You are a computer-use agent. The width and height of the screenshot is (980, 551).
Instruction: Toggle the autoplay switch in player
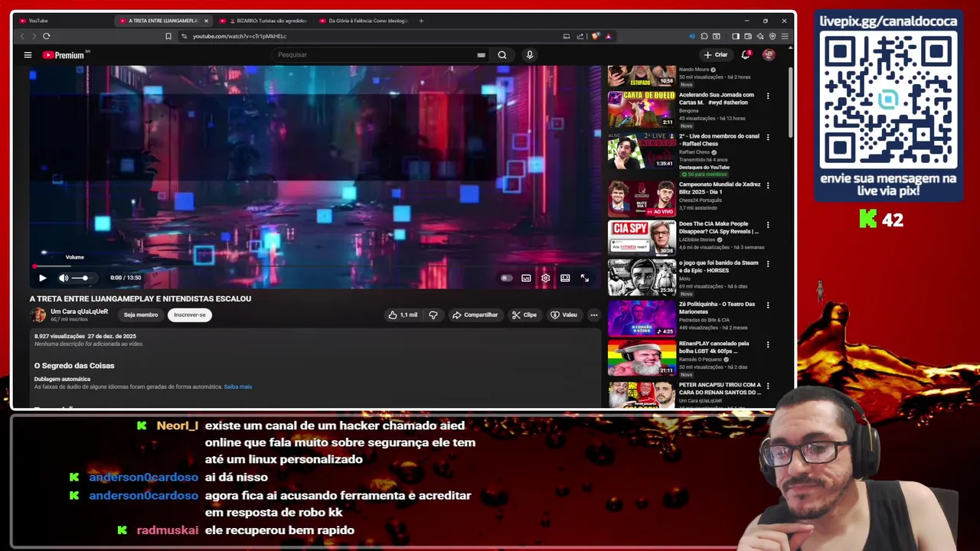coord(506,278)
